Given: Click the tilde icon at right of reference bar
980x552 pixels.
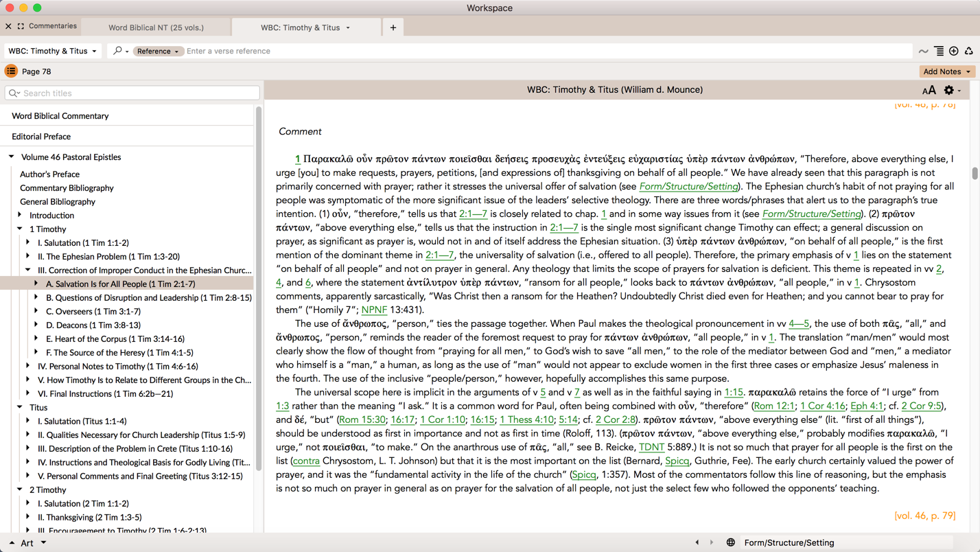Looking at the screenshot, I should coord(924,51).
